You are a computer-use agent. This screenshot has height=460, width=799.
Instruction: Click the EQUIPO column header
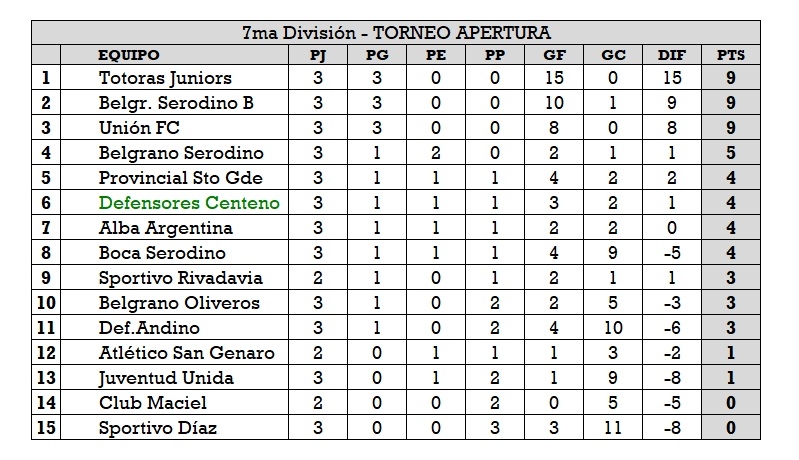pyautogui.click(x=129, y=55)
